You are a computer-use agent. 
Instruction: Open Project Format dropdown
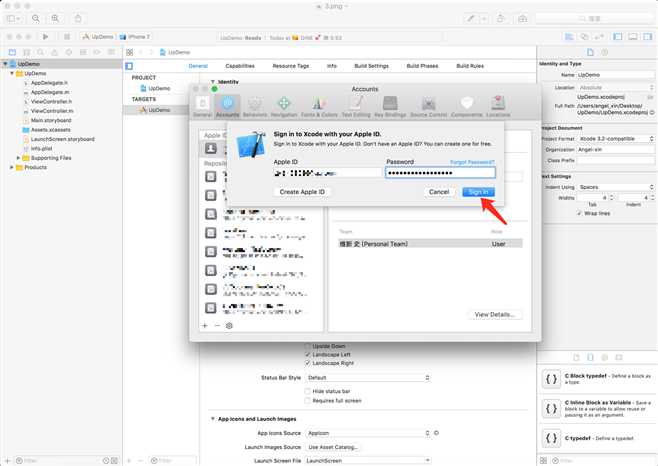(616, 139)
